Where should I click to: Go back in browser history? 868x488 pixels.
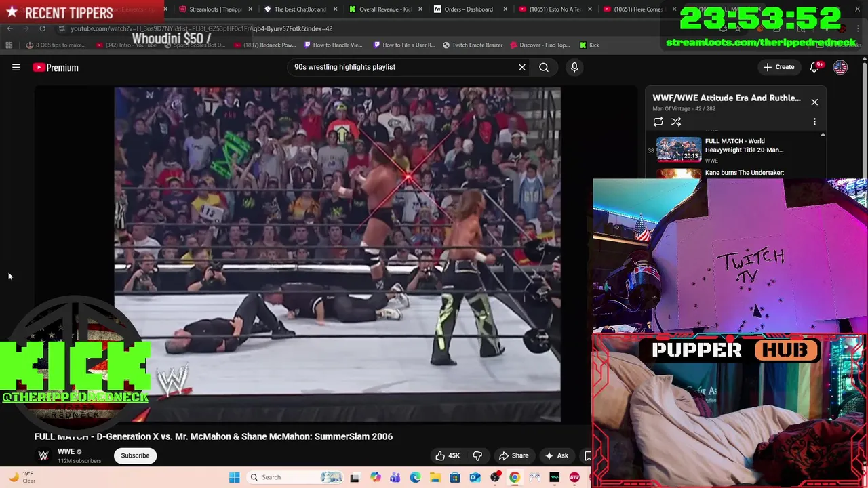point(9,28)
